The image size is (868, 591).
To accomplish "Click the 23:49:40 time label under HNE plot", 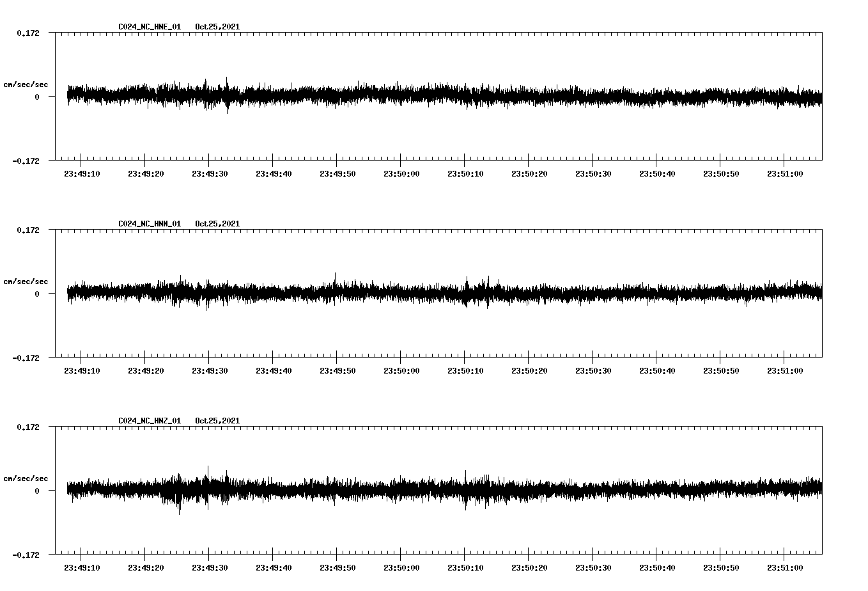I will point(273,173).
